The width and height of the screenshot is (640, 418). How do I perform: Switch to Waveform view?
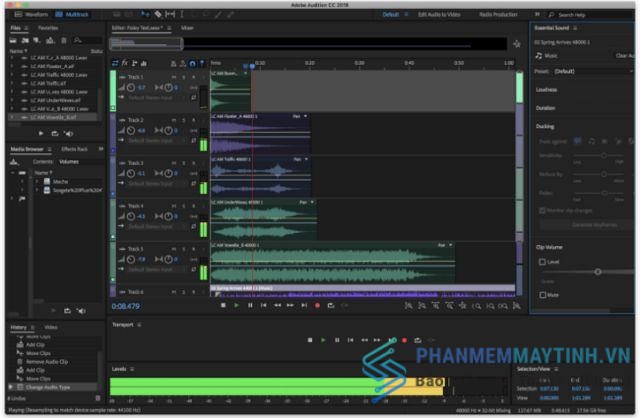[32, 14]
